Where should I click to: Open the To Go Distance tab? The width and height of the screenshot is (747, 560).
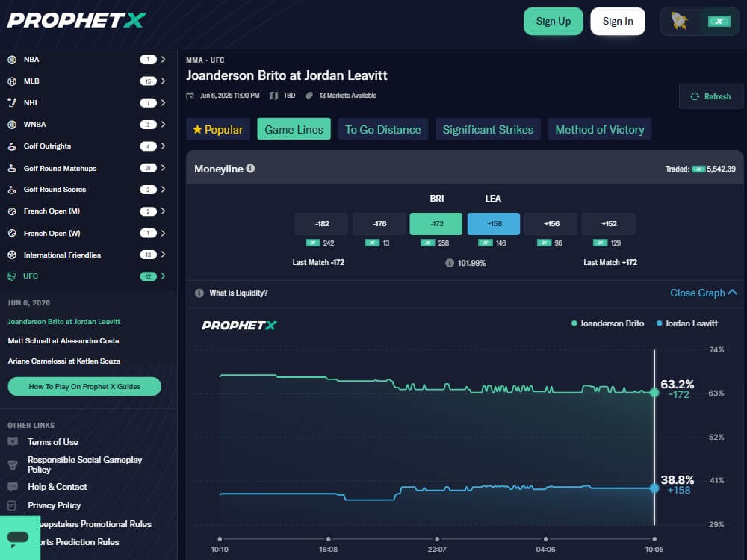point(383,129)
